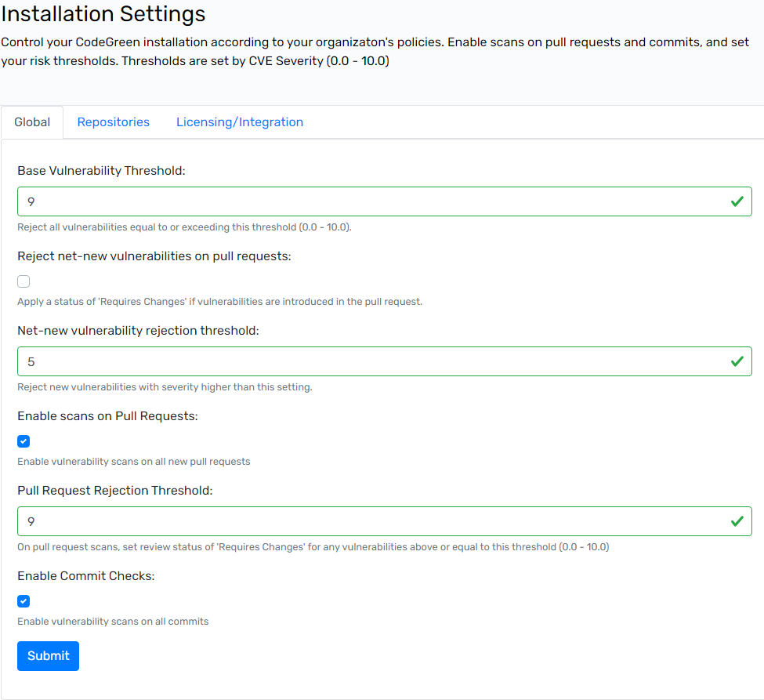Viewport: 764px width, 700px height.
Task: Click the 'Reject net-new vulnerabilities on pull requests:' label
Action: click(154, 256)
